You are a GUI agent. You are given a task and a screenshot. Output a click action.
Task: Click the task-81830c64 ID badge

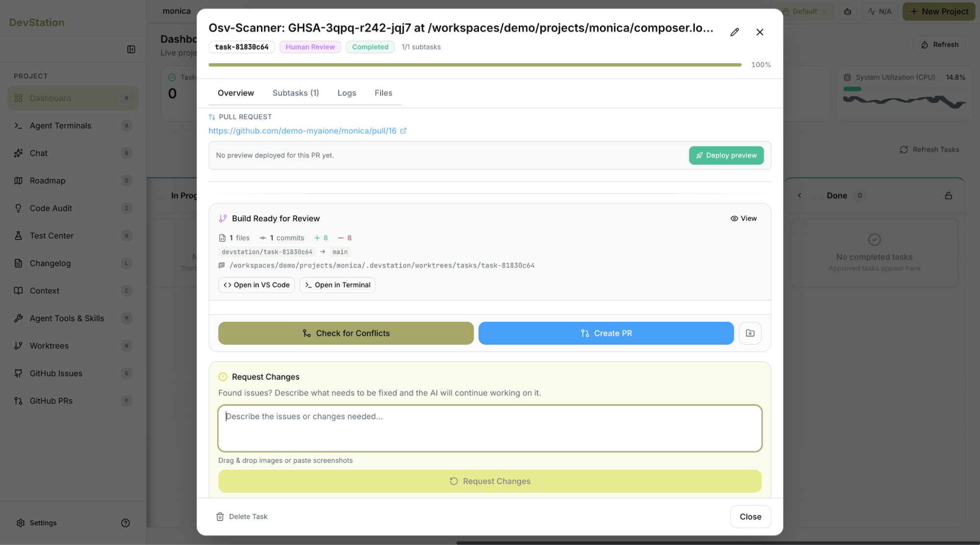pyautogui.click(x=242, y=47)
